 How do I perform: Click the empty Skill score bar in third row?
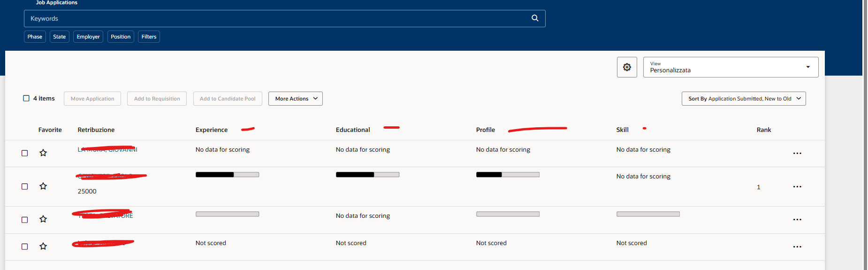point(648,214)
